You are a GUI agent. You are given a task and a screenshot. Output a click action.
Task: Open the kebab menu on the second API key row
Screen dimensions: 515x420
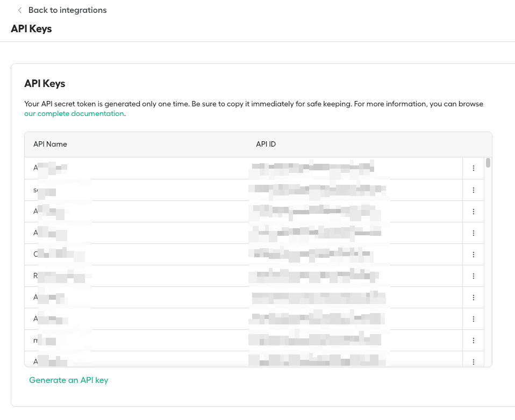pos(474,190)
